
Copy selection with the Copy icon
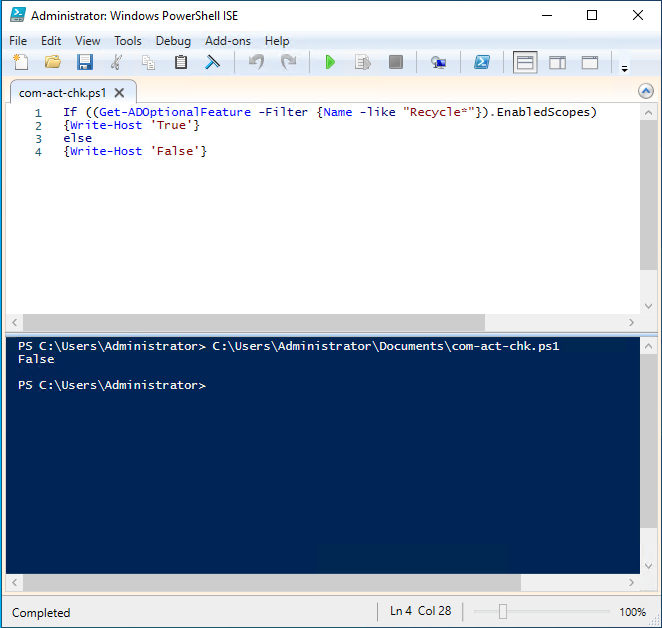point(148,63)
